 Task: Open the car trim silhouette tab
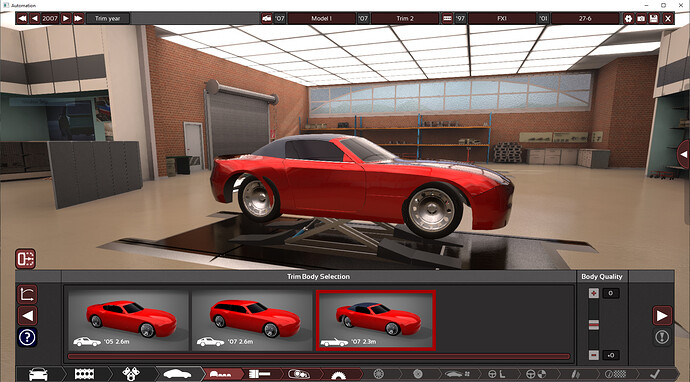[177, 374]
